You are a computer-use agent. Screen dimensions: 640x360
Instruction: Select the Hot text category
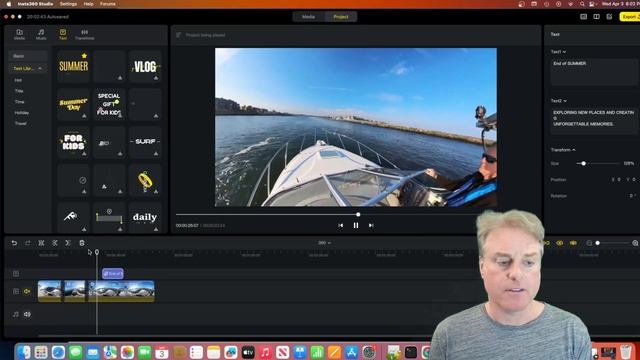tap(18, 80)
